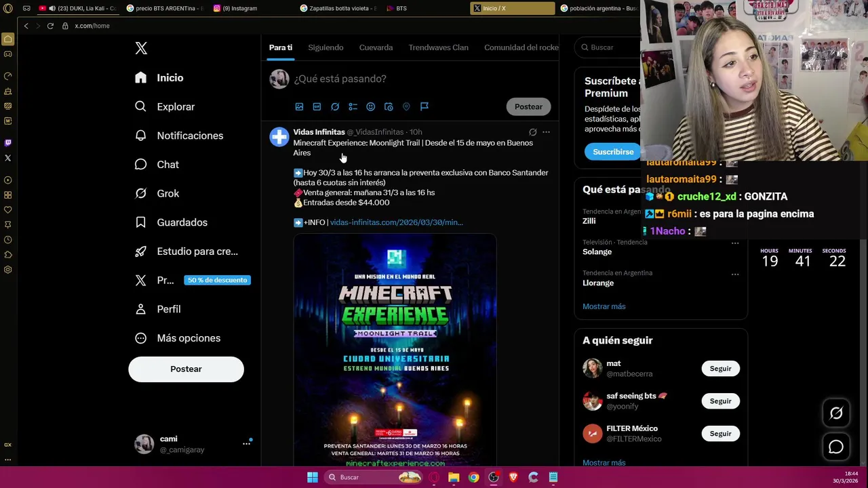Click Mostrar más under trends

point(604,306)
